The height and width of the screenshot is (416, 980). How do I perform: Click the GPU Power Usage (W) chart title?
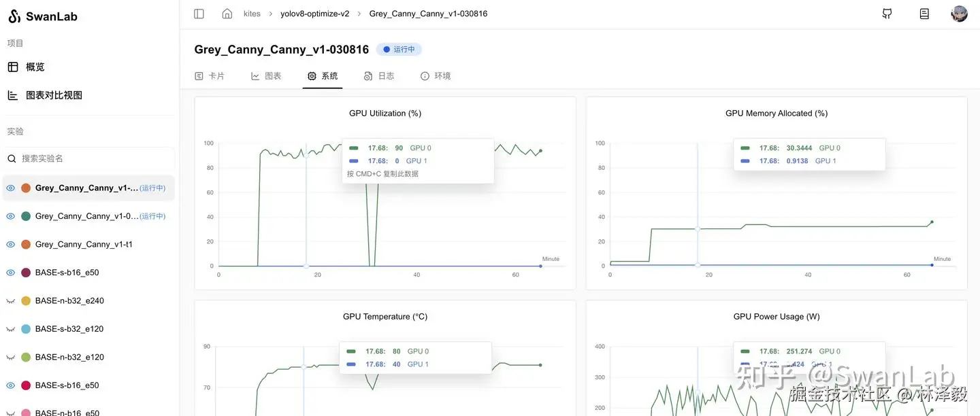[777, 317]
